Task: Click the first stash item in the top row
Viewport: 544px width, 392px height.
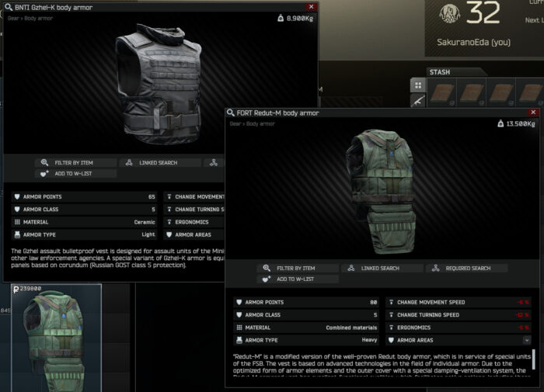Action: coord(441,92)
